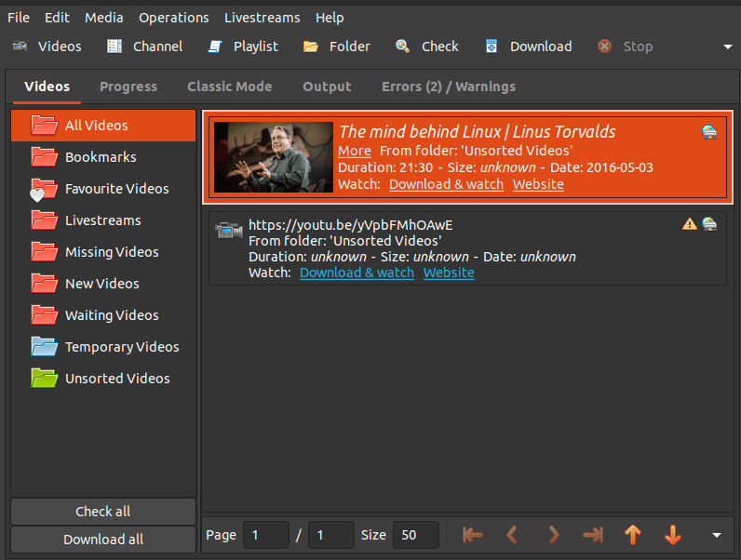Click Download & watch on the Linus Torvalds video

(446, 184)
